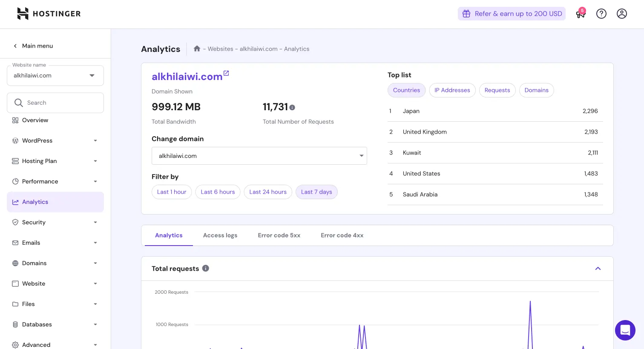644x349 pixels.
Task: Click the Japan row in Top list
Action: pos(495,111)
